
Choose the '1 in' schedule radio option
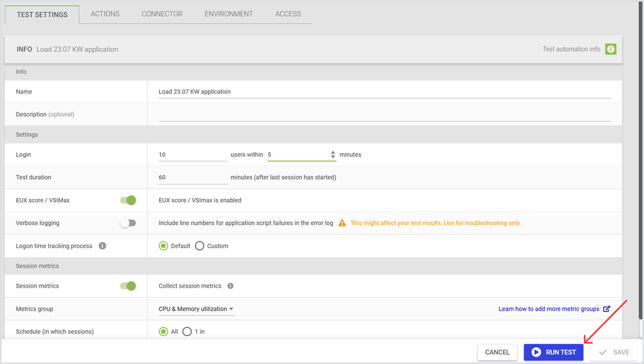click(x=187, y=332)
